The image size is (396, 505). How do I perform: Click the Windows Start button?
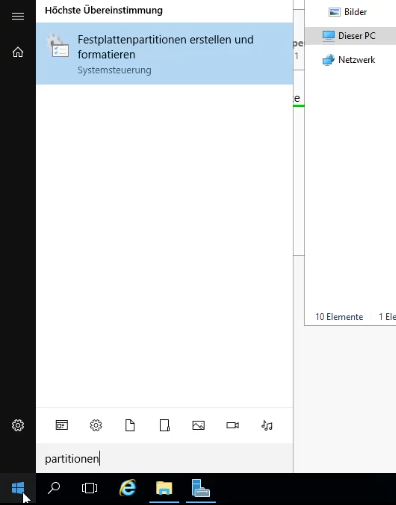pyautogui.click(x=18, y=489)
